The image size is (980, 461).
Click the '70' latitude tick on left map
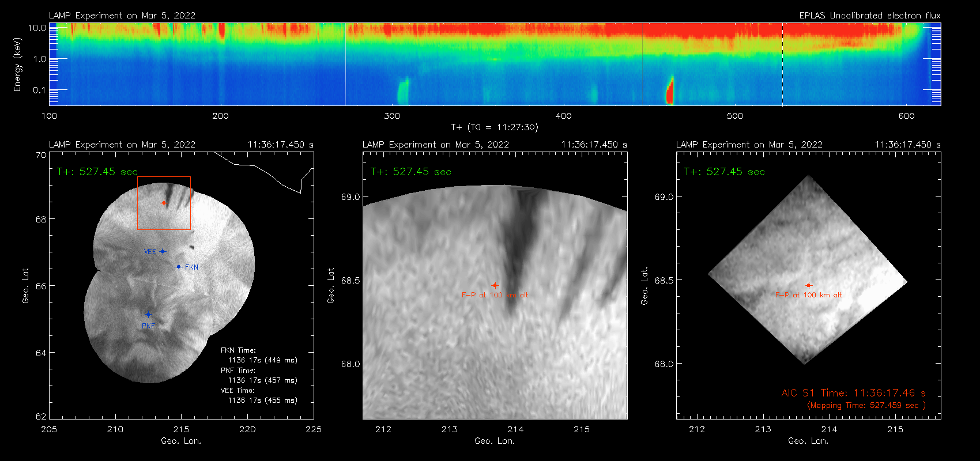[41, 155]
